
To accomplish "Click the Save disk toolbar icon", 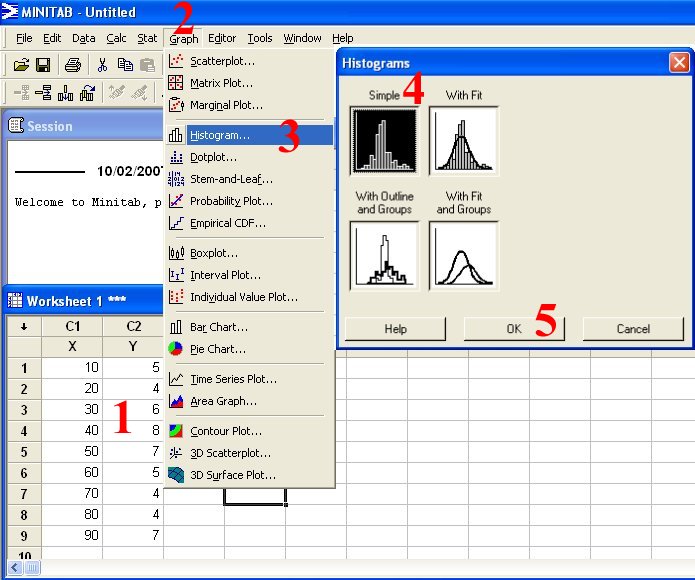I will pos(43,65).
